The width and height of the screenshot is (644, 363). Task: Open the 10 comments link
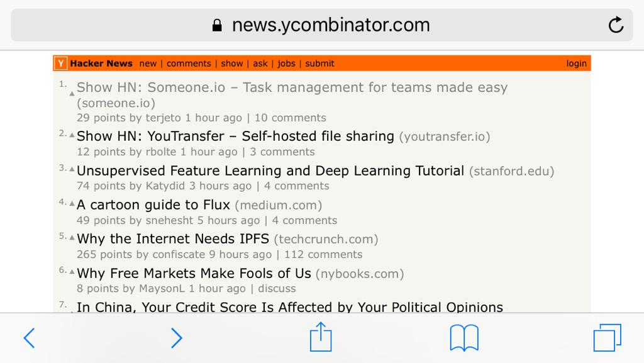pos(290,118)
